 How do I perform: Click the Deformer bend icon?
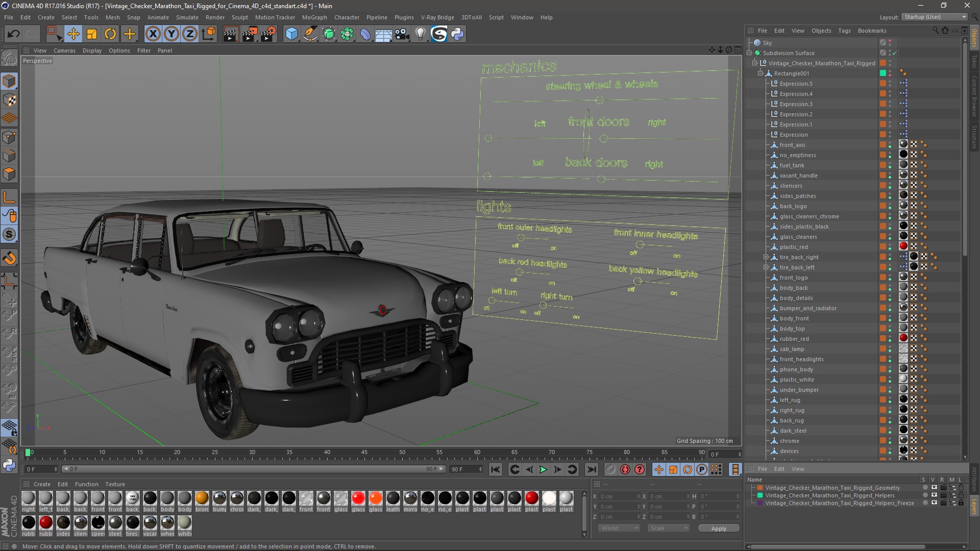click(x=365, y=34)
